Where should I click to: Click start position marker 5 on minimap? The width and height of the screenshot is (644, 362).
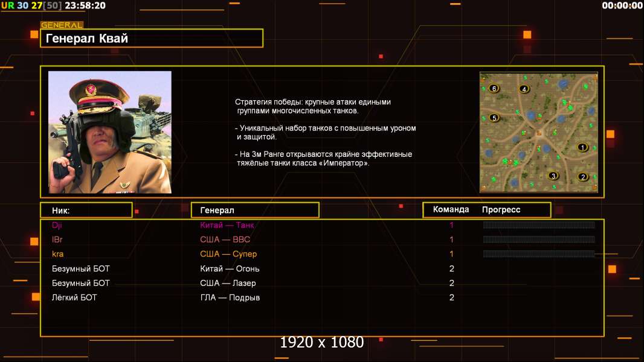pos(494,118)
